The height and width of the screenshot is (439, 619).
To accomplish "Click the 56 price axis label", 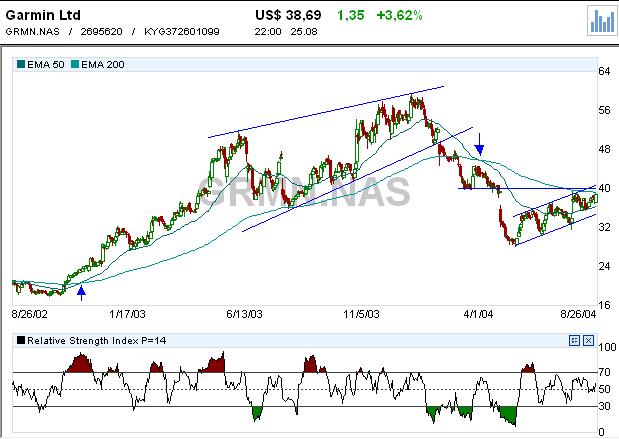I will [604, 110].
